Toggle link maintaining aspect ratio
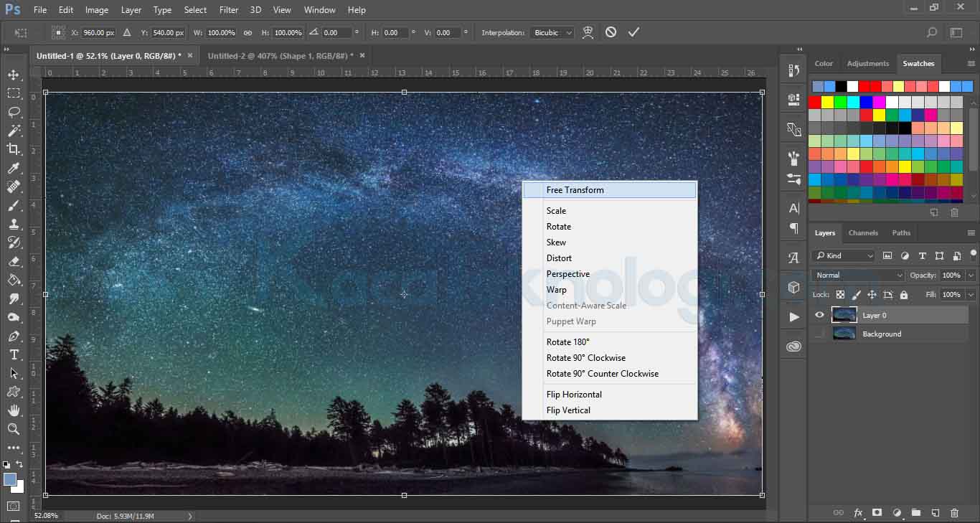 [248, 32]
